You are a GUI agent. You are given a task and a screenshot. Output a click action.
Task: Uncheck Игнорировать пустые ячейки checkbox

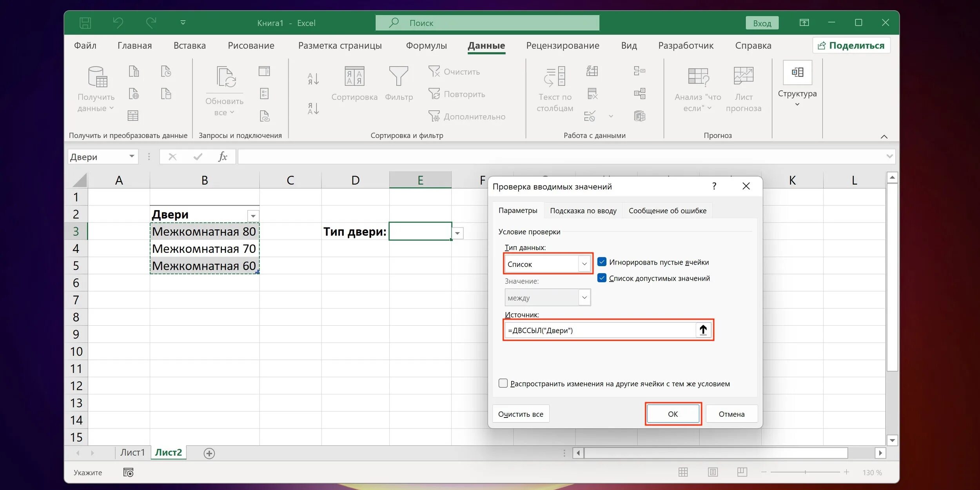click(x=602, y=262)
